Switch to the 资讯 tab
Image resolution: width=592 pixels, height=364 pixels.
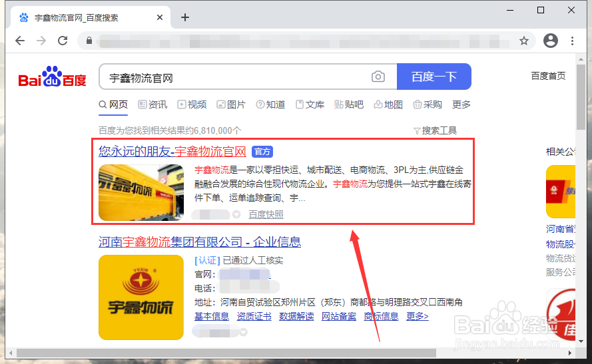[152, 104]
